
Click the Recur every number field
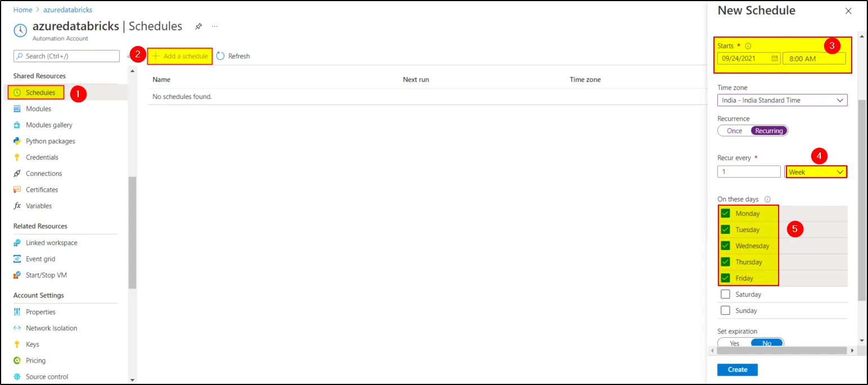(x=749, y=172)
